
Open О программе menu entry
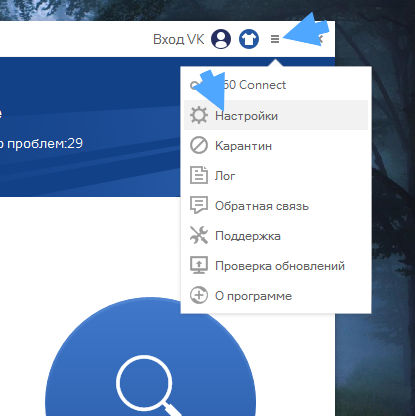point(276,296)
